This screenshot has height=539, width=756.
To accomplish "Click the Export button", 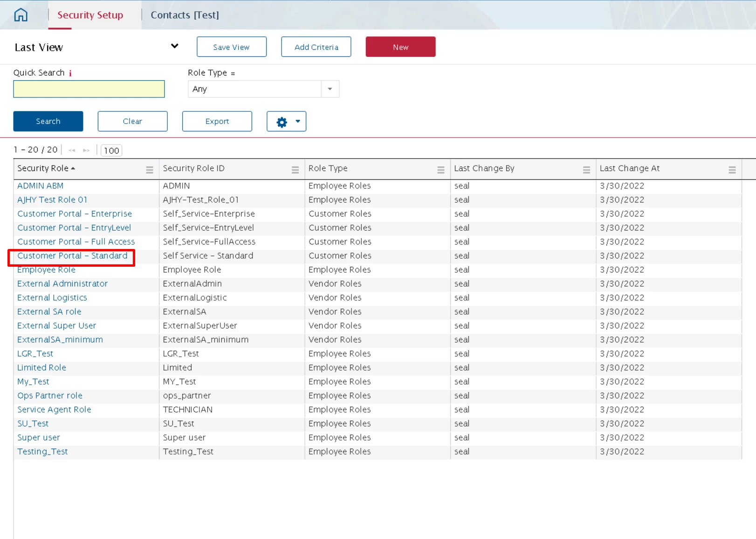I will [217, 121].
